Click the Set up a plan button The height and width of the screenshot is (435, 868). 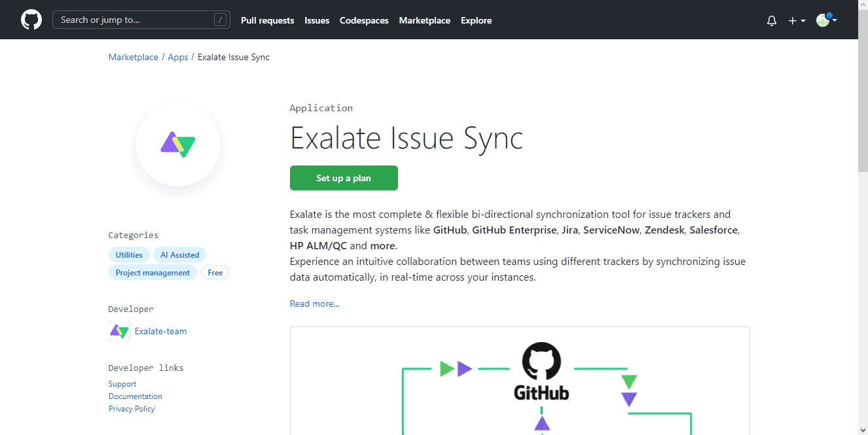click(x=344, y=178)
